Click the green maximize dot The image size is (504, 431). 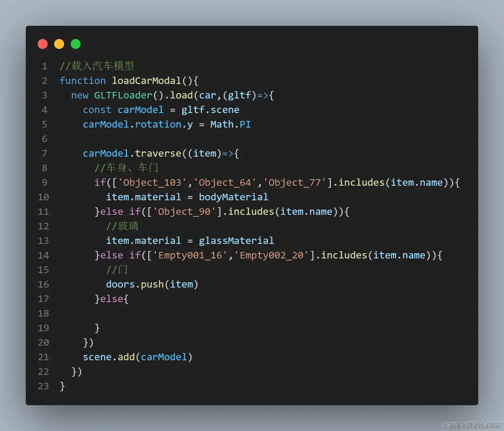[x=76, y=44]
